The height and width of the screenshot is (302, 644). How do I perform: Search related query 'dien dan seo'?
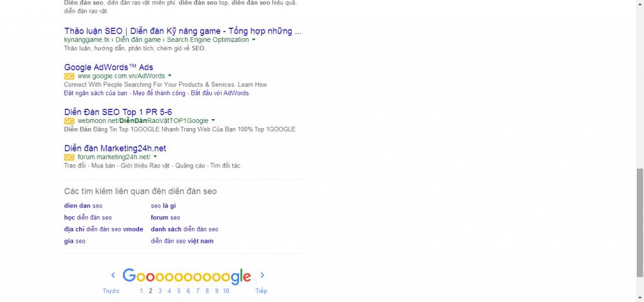point(83,206)
